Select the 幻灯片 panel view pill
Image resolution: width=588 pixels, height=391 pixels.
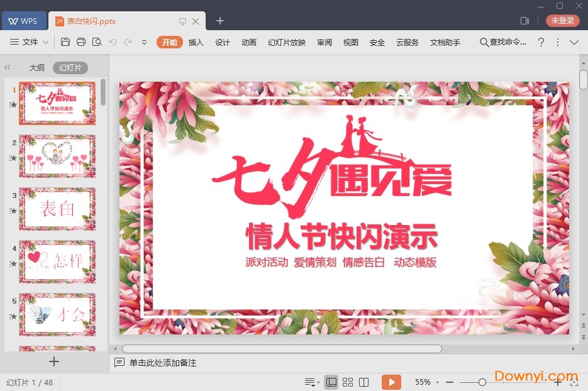coord(70,68)
